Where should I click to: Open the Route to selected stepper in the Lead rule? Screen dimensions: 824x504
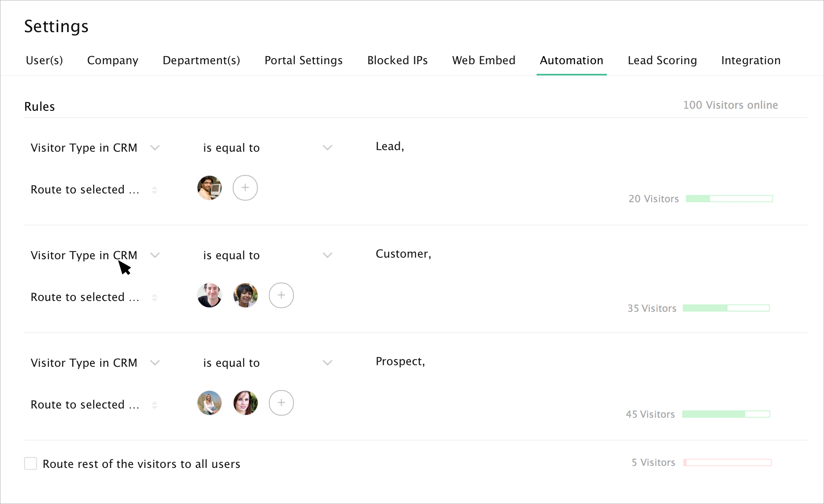coord(155,190)
